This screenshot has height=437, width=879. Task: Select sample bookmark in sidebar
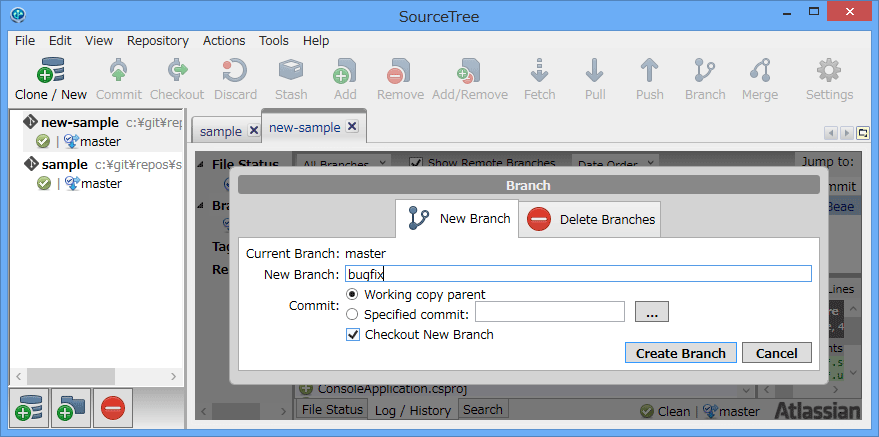(x=103, y=174)
